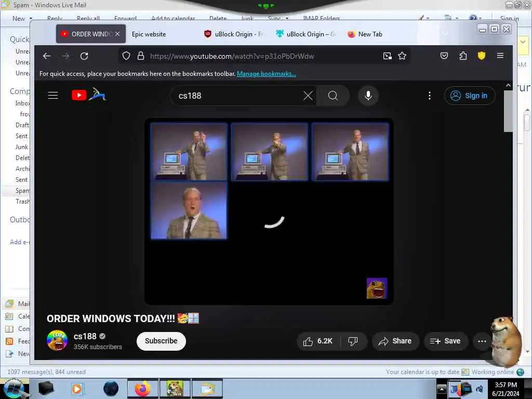
Task: Select Junk folder in Windows Live Mail
Action: point(21,147)
